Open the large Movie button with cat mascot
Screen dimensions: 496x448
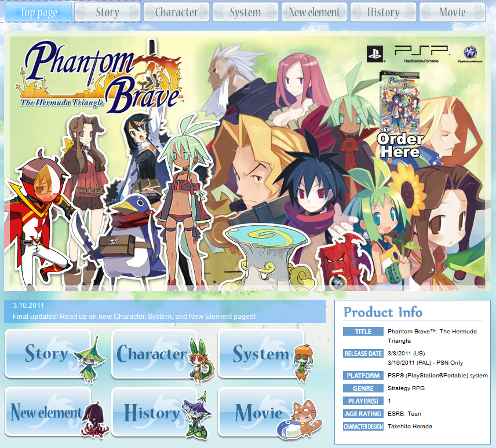261,412
